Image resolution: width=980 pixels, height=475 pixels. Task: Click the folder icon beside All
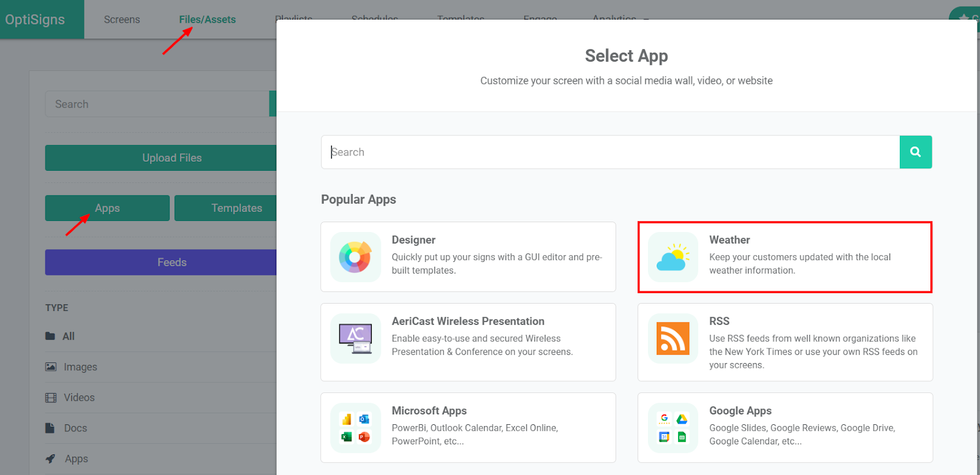[x=50, y=336]
